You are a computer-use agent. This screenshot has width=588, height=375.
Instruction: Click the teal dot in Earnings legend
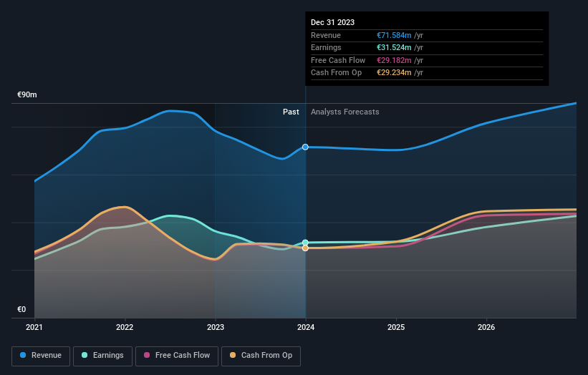coord(85,355)
